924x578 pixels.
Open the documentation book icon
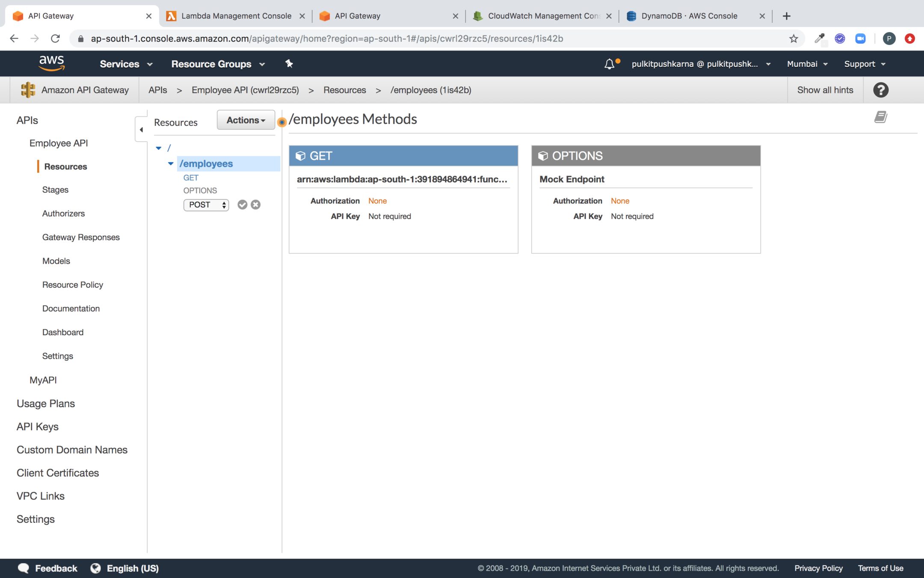[x=880, y=117]
